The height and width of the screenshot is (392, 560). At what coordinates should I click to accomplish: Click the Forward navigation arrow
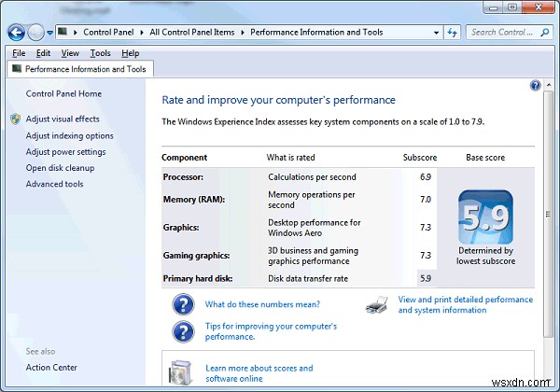point(35,33)
